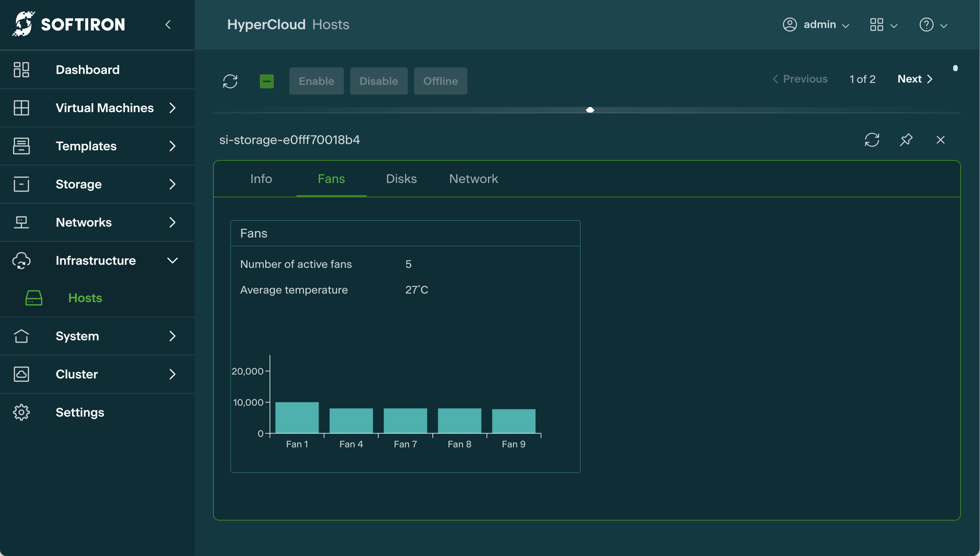Collapse the sidebar with the arrow icon
Image resolution: width=980 pixels, height=556 pixels.
(x=168, y=25)
